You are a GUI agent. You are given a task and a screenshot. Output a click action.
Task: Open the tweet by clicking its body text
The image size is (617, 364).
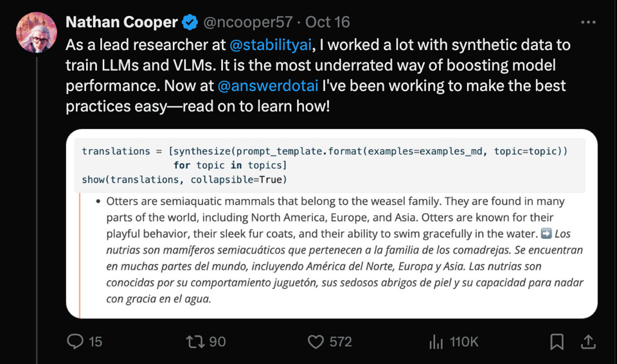tap(386, 65)
